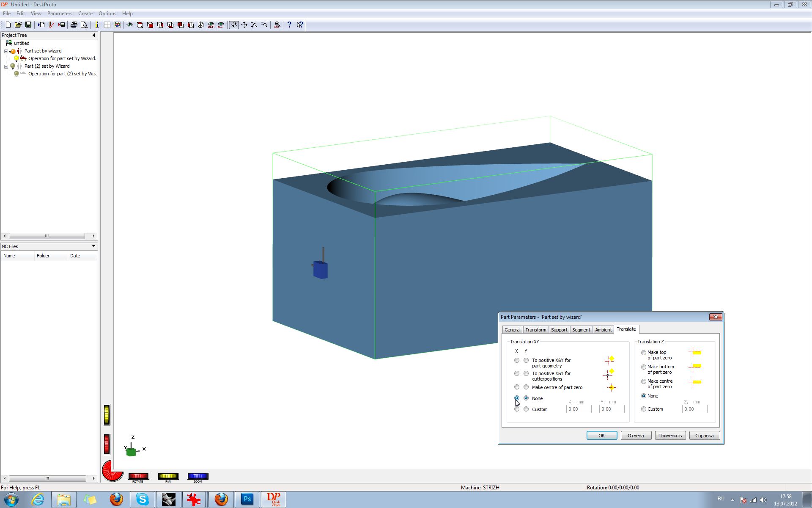This screenshot has width=812, height=508.
Task: Select the Pan view tool
Action: pyautogui.click(x=244, y=25)
